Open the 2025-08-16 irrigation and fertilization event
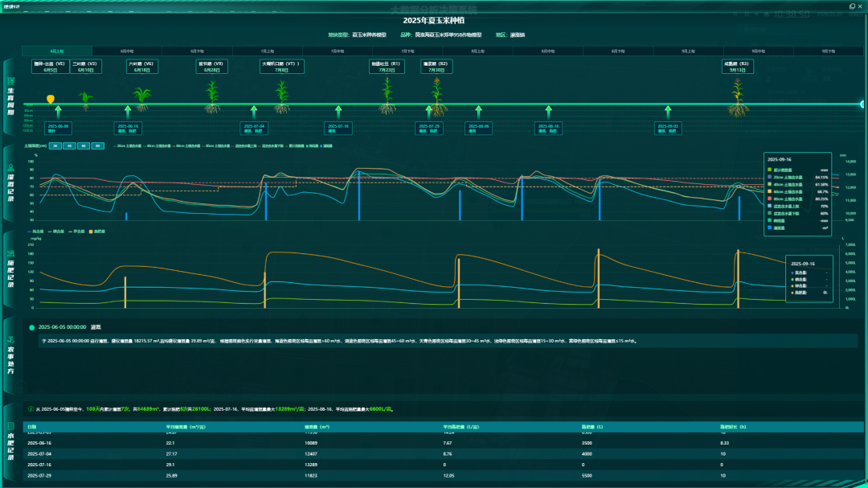 pyautogui.click(x=549, y=129)
